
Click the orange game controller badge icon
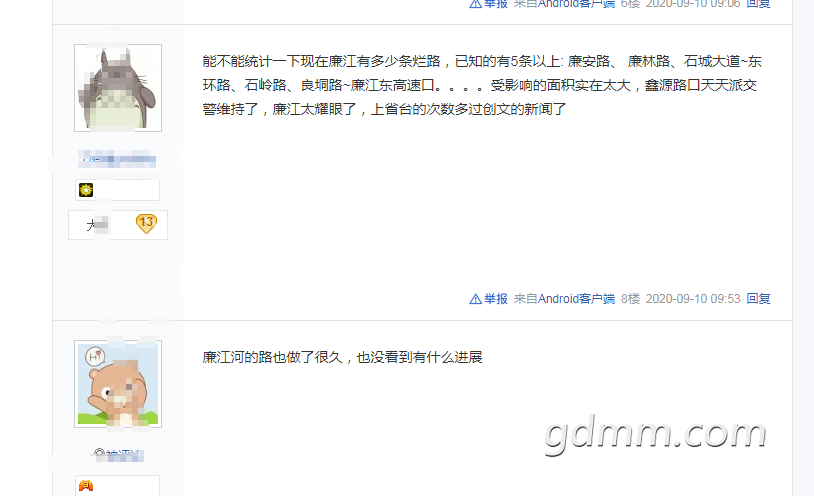pyautogui.click(x=86, y=486)
